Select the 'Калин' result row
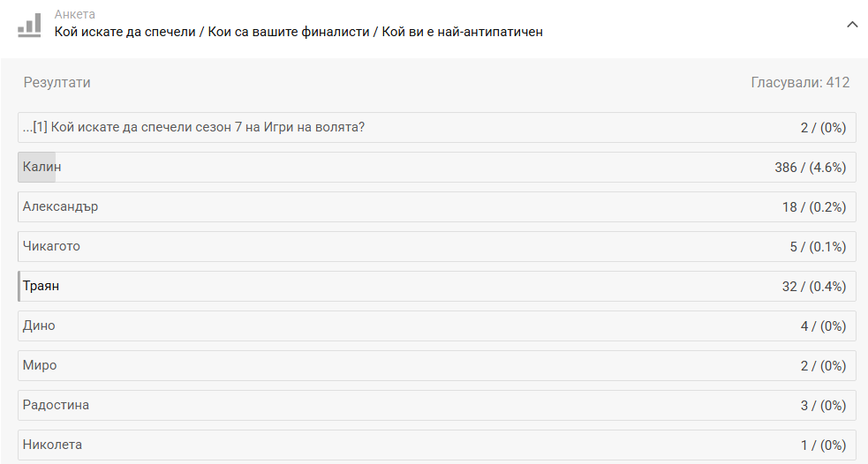 (436, 167)
